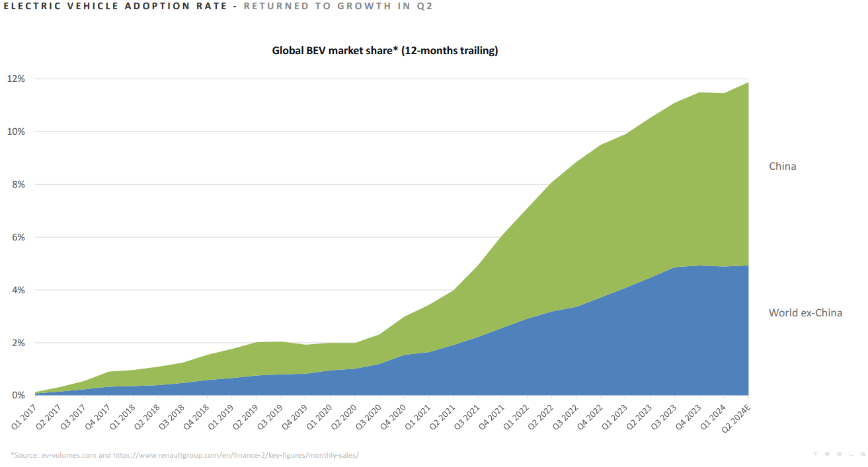The image size is (868, 467).
Task: Select the Q1 2017 x-axis label
Action: coord(24,416)
